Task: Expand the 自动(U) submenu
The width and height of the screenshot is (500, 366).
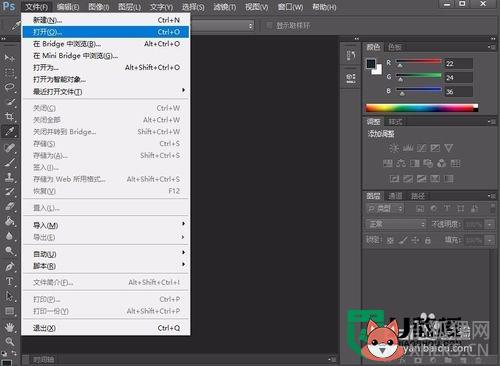Action: 106,254
